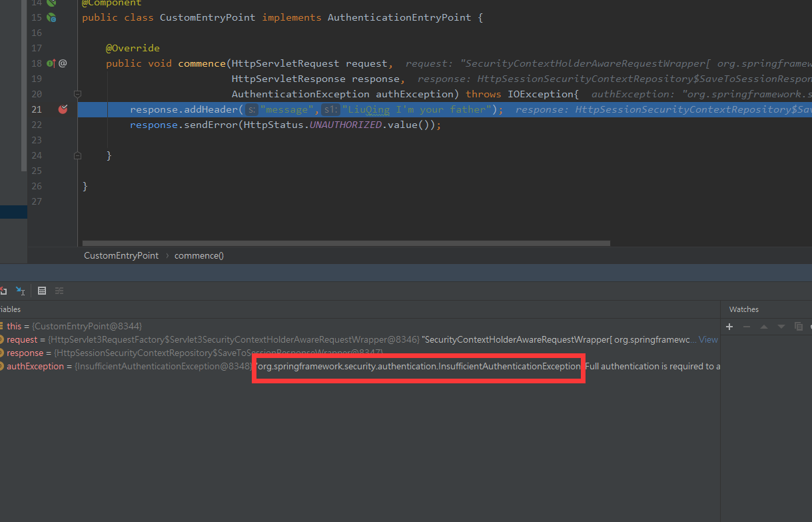
Task: Click the duplicate watch icon
Action: point(798,327)
